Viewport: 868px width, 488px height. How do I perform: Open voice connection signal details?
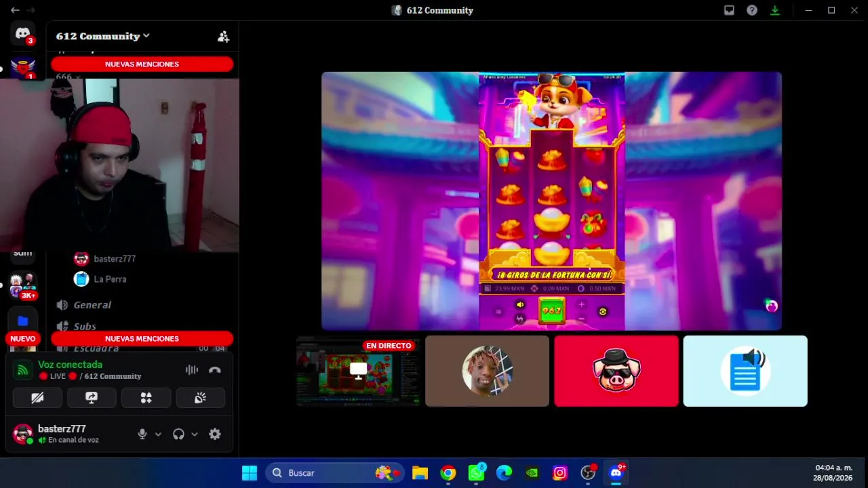[x=22, y=370]
